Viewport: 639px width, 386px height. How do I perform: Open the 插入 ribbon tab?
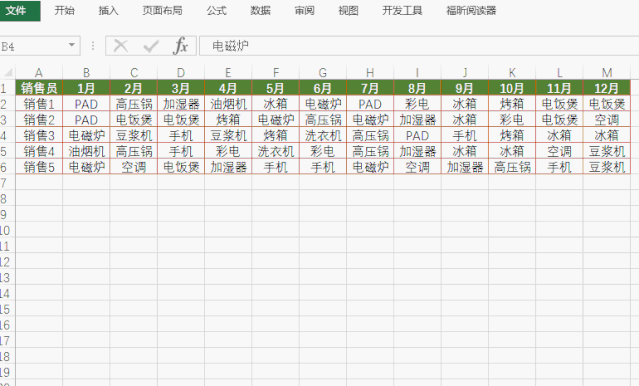[x=108, y=11]
